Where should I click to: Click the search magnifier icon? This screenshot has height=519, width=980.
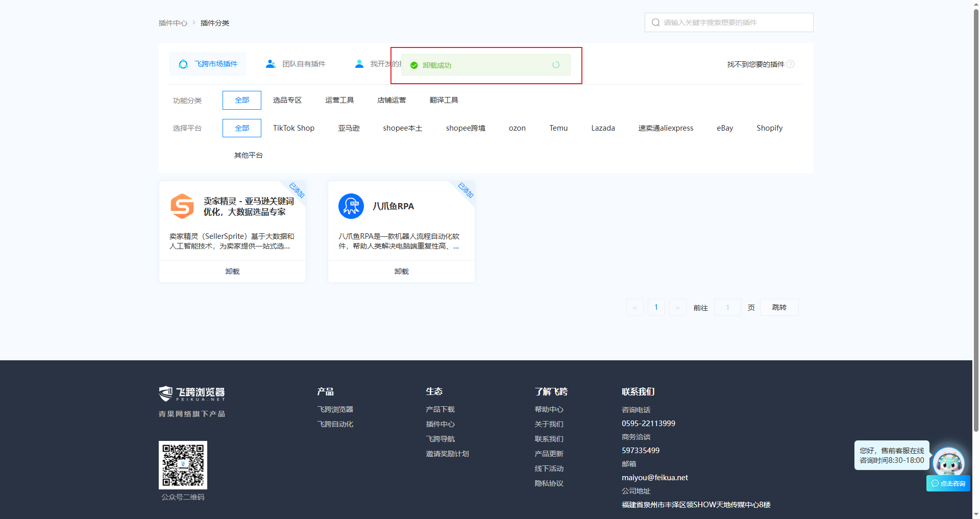pos(656,22)
